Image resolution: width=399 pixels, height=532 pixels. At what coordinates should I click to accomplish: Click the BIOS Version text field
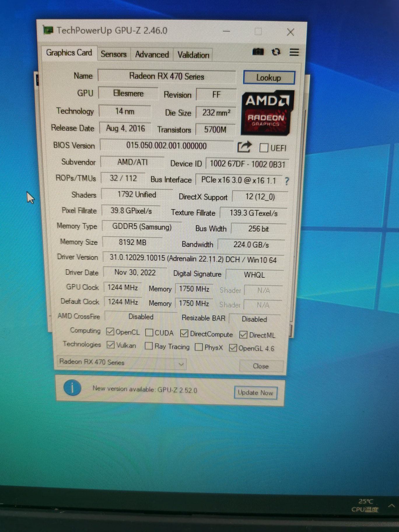pos(166,146)
